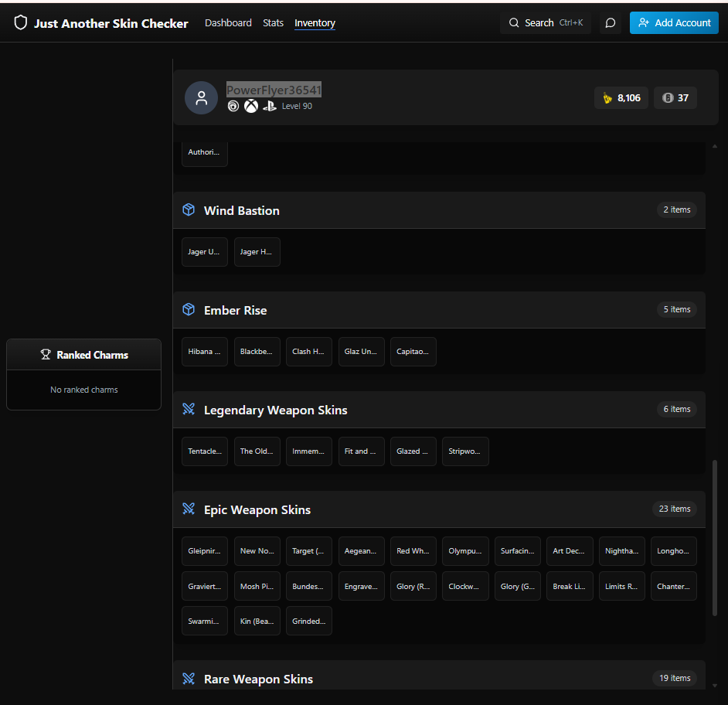
Task: Open the 'Bundes...' skin chip
Action: (309, 587)
